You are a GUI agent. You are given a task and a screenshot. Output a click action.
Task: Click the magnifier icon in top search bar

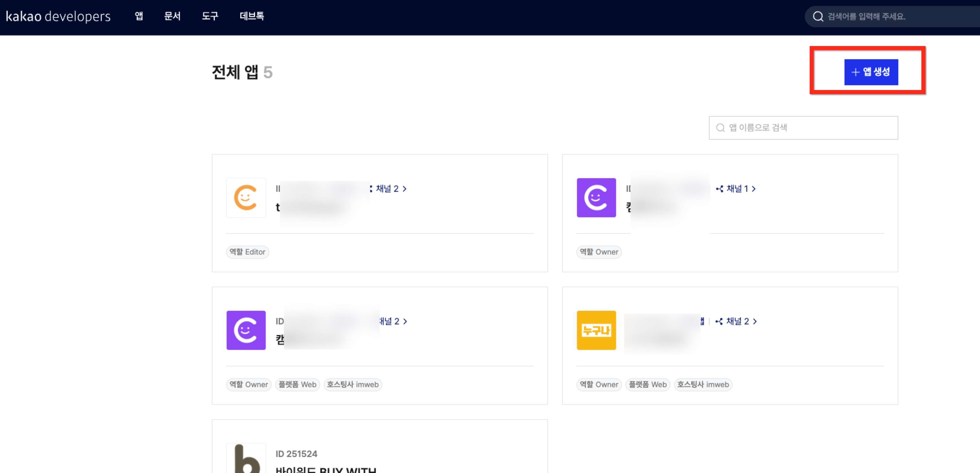[x=818, y=16]
